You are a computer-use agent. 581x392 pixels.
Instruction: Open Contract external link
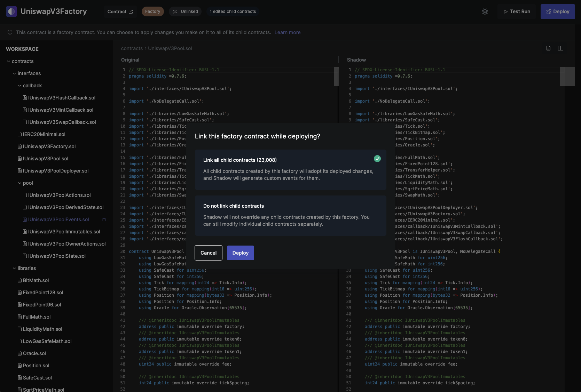click(120, 11)
